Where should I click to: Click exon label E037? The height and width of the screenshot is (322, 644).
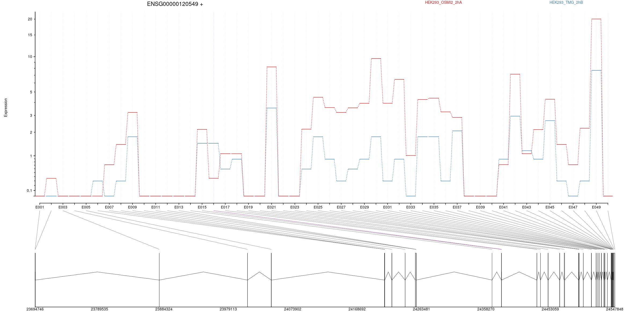click(457, 207)
